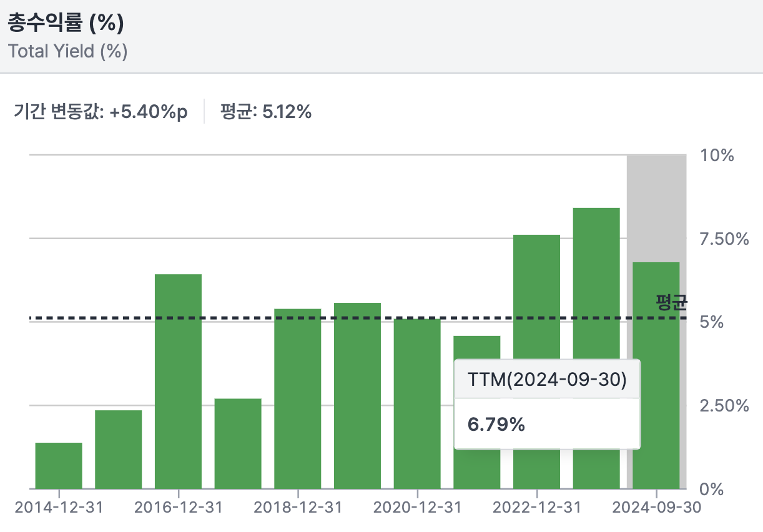The width and height of the screenshot is (763, 532).
Task: Click the 7.50% y-axis label
Action: (722, 239)
